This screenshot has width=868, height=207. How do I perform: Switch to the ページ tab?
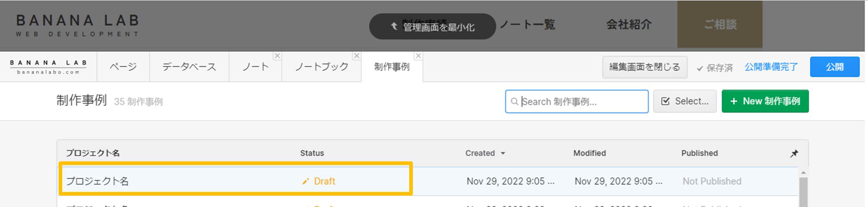pos(123,67)
